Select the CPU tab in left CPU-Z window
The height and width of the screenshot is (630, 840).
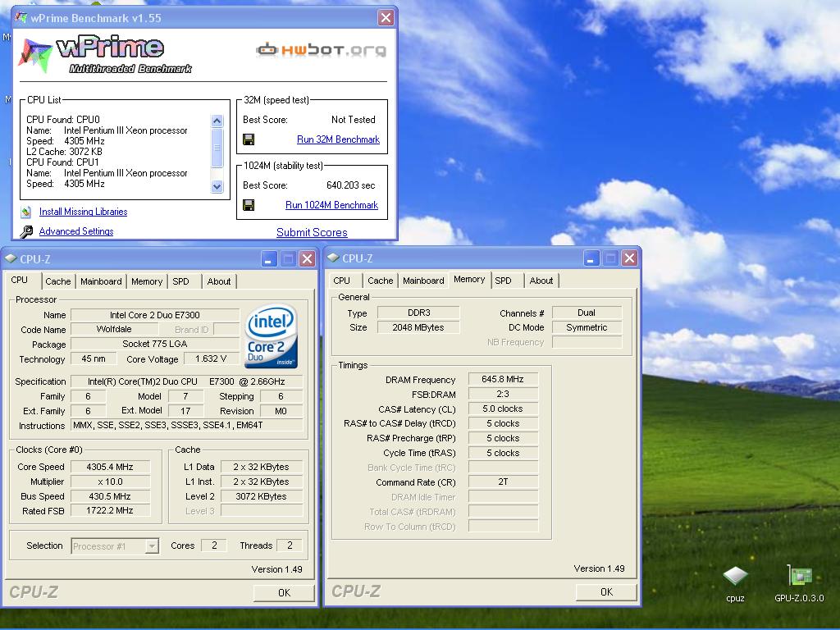coord(20,281)
